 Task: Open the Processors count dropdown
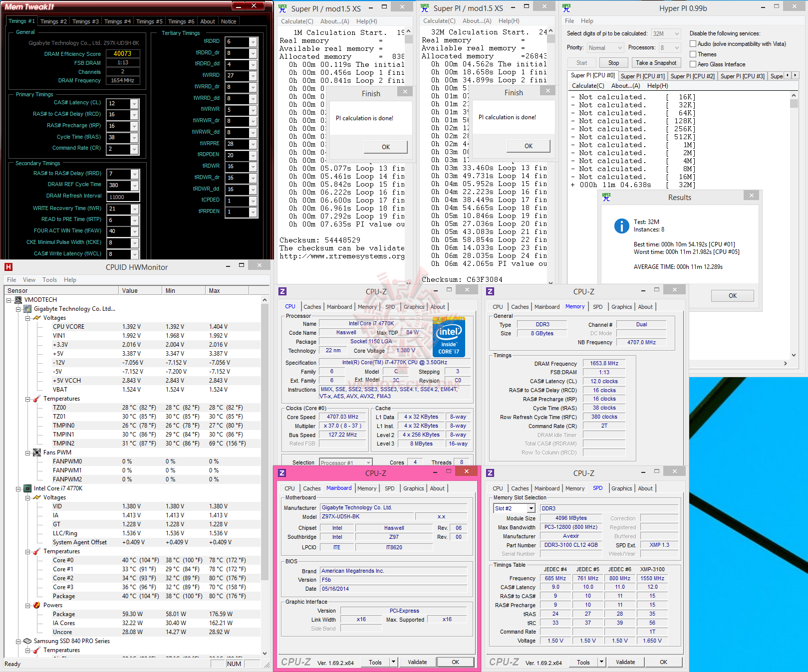point(677,48)
